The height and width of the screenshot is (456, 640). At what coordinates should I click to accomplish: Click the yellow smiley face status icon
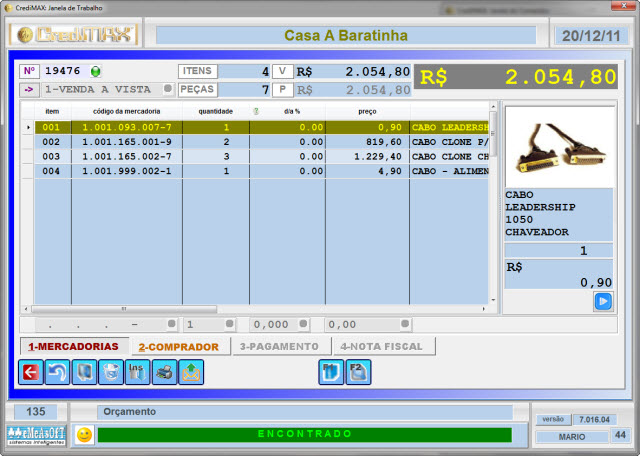tap(84, 435)
